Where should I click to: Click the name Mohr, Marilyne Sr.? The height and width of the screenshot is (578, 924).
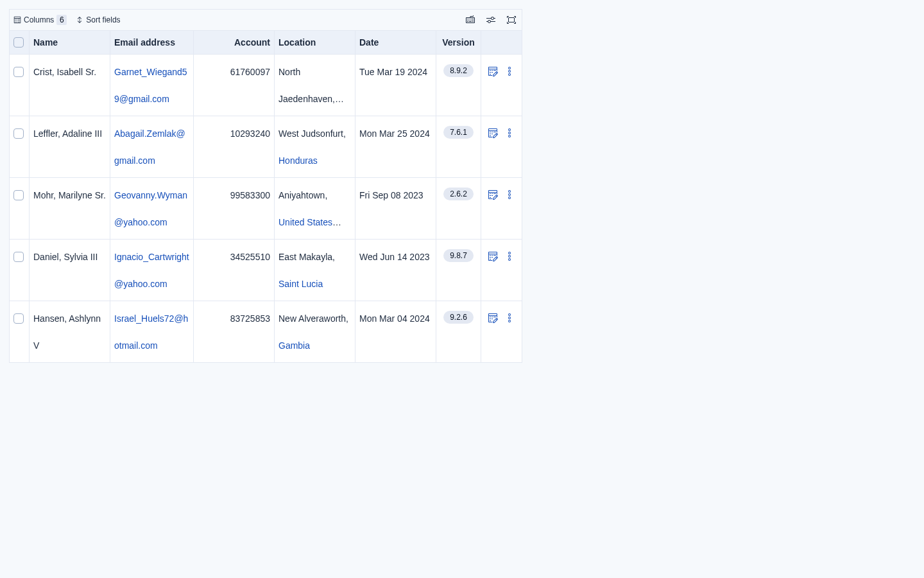tap(69, 195)
